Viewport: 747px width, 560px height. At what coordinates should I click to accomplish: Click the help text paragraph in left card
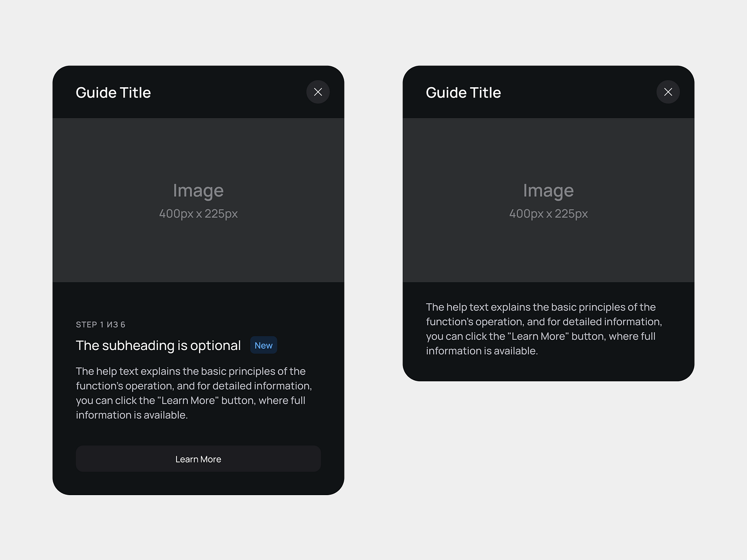coord(194,393)
